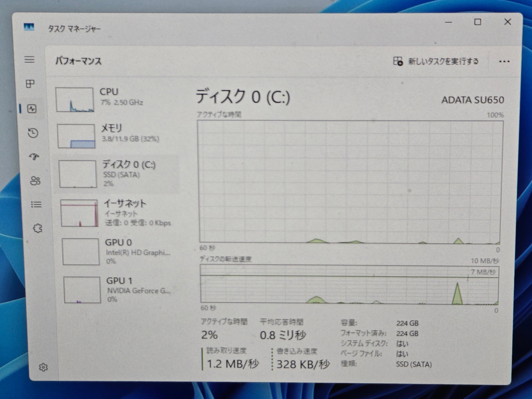The height and width of the screenshot is (399, 532).
Task: Open the Services puzzle icon
Action: 38,228
